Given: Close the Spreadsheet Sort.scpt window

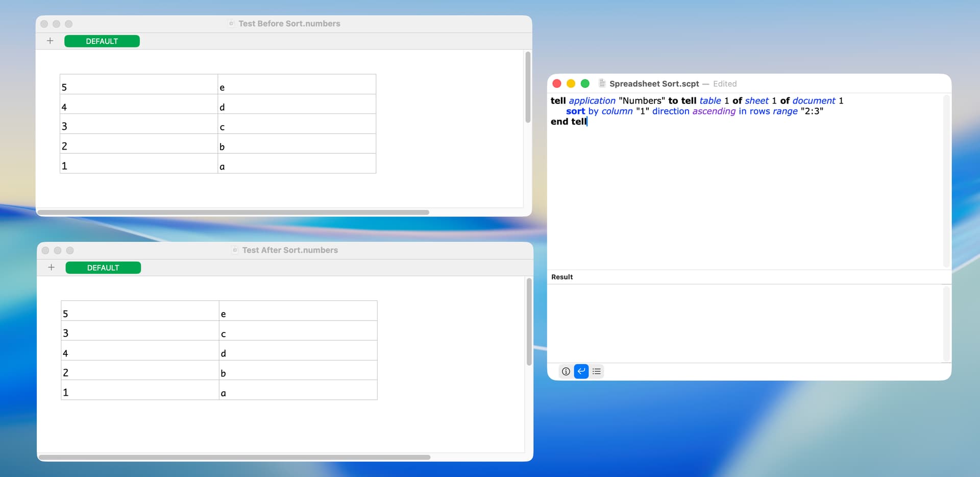Looking at the screenshot, I should click(x=557, y=84).
